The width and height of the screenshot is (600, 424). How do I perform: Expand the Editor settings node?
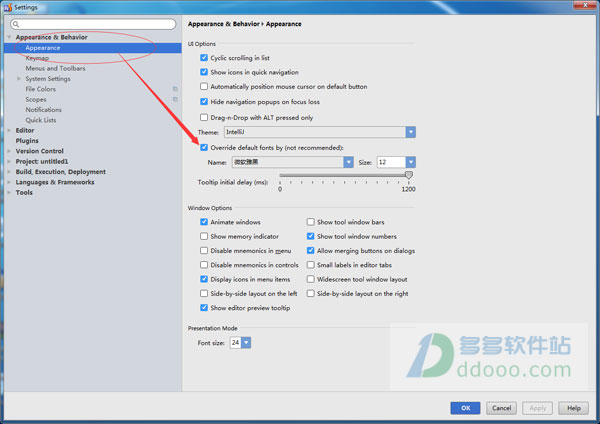coord(9,130)
